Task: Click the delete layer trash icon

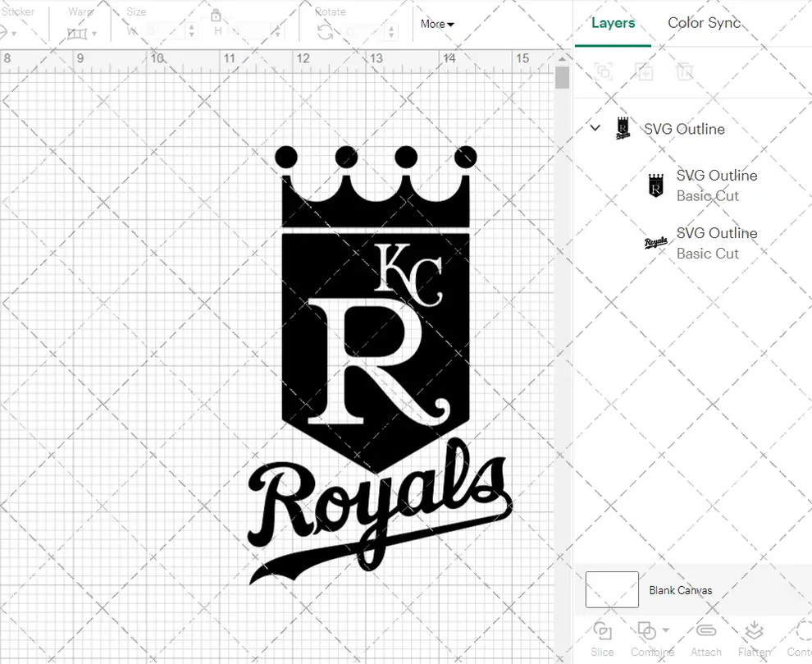Action: [686, 71]
